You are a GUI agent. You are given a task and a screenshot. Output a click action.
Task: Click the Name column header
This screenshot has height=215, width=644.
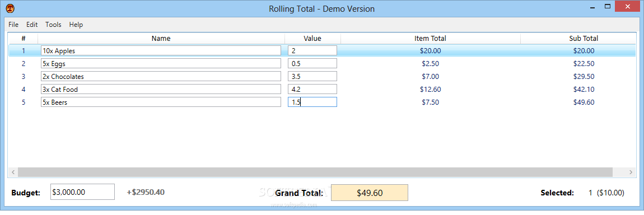(x=161, y=39)
